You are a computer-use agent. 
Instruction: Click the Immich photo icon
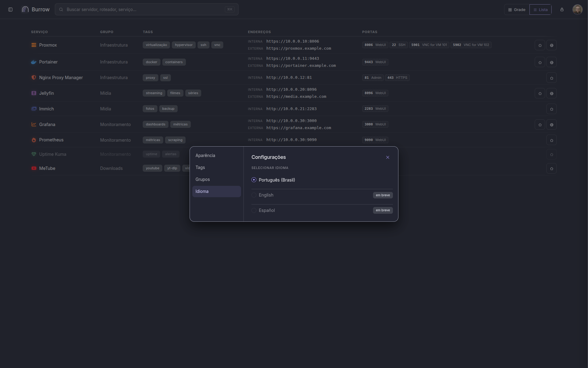coord(34,109)
